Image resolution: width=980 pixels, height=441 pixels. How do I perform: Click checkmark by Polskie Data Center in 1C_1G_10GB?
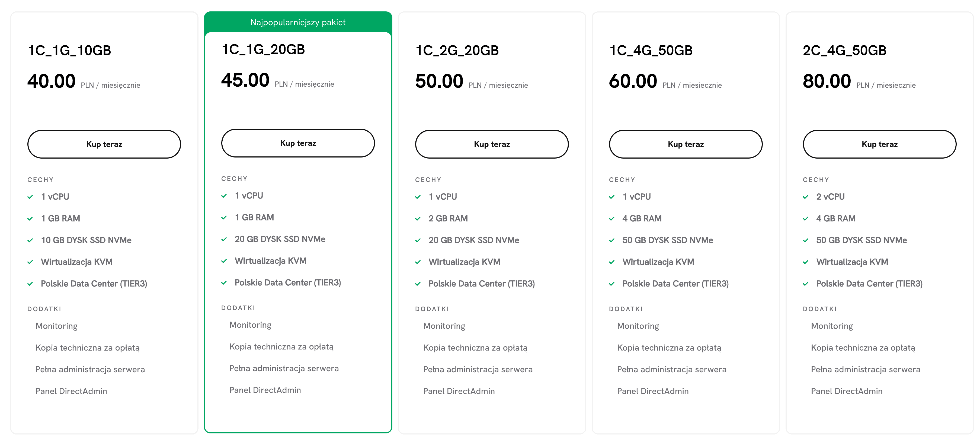coord(30,284)
